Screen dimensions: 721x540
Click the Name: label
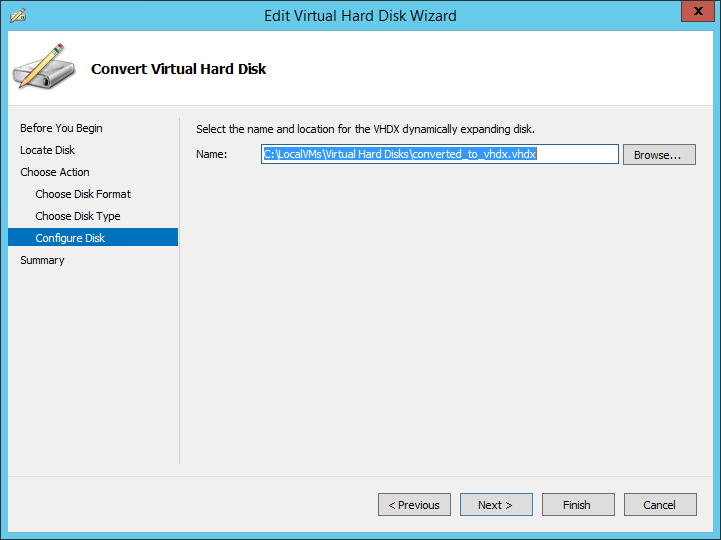pos(212,154)
